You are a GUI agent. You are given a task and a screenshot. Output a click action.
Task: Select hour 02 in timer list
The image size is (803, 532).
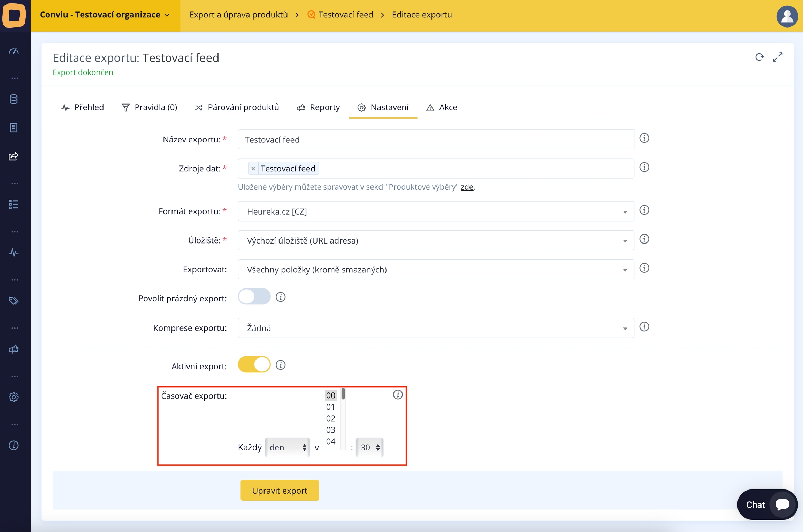point(330,418)
